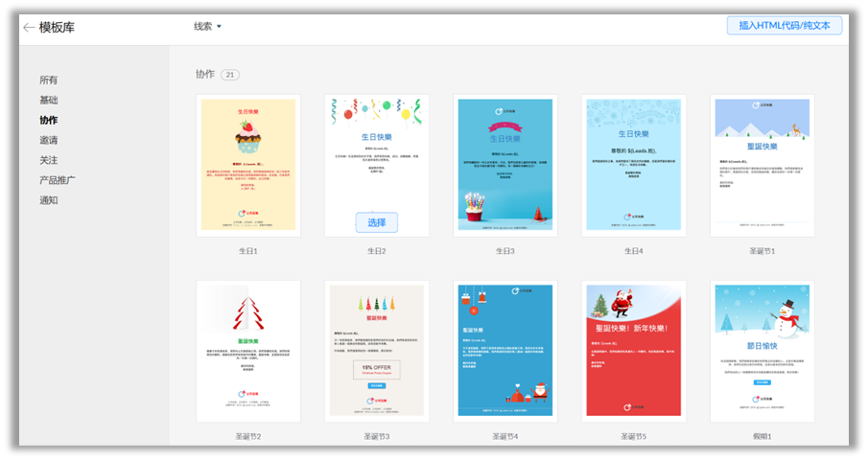This screenshot has width=868, height=460.
Task: Open the 关注 template category
Action: (x=49, y=160)
